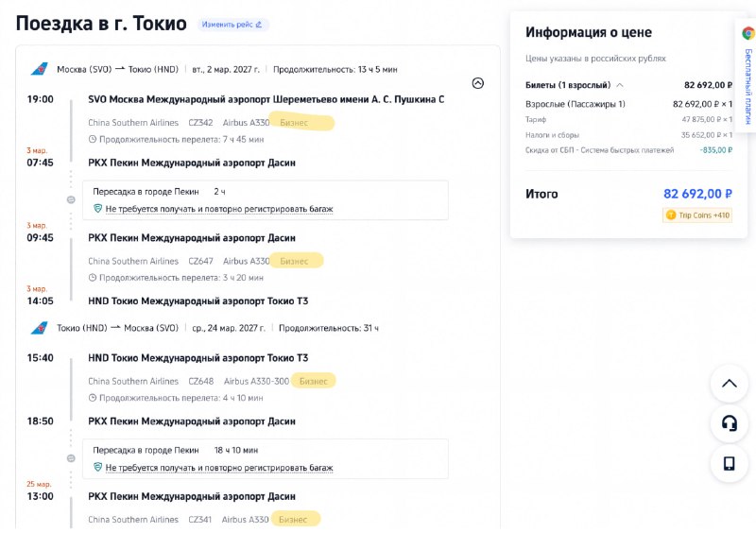756x550 pixels.
Task: Click the Продолжительность: 13 ч 5 мин text
Action: (335, 69)
